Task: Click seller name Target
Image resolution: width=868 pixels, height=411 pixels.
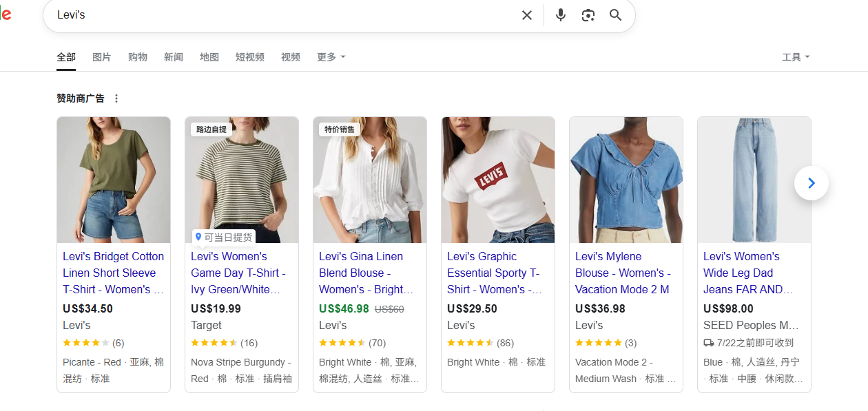Action: pyautogui.click(x=206, y=325)
